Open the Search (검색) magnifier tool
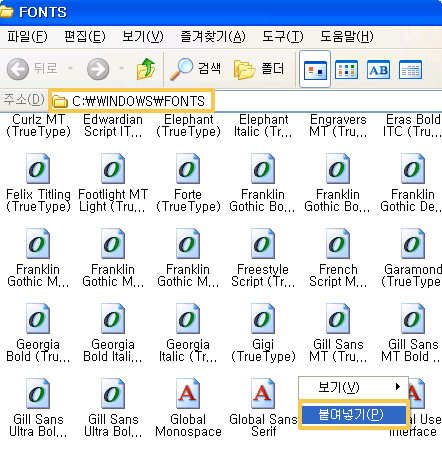The width and height of the screenshot is (442, 452). (x=196, y=69)
